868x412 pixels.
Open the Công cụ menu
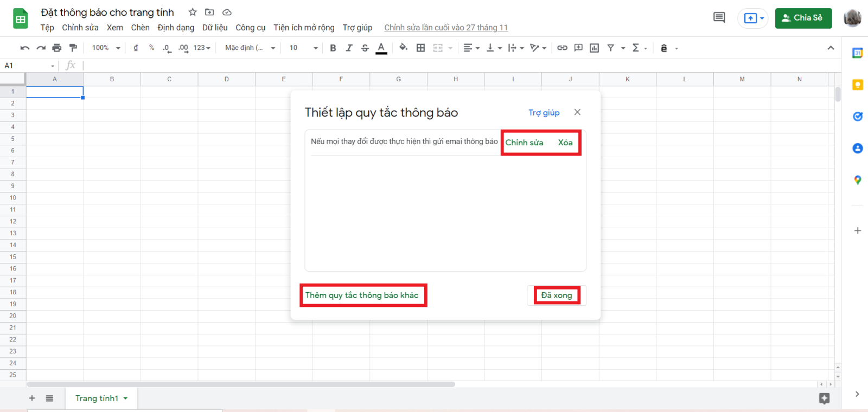tap(251, 28)
